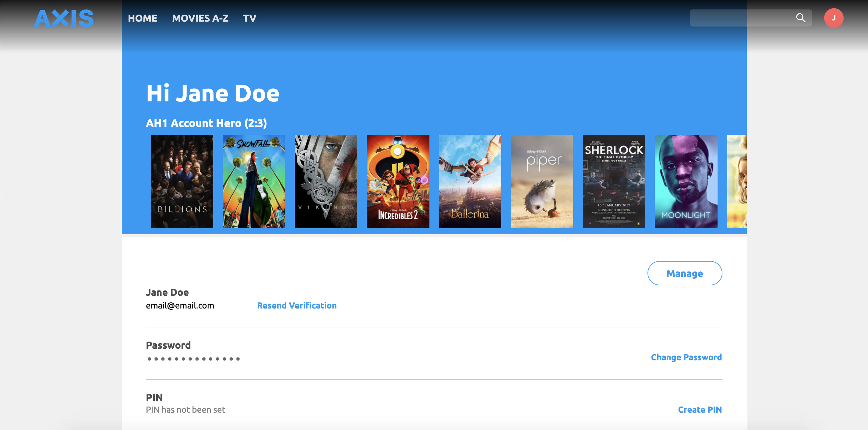Open the Piper poster
Image resolution: width=868 pixels, height=430 pixels.
[x=542, y=181]
